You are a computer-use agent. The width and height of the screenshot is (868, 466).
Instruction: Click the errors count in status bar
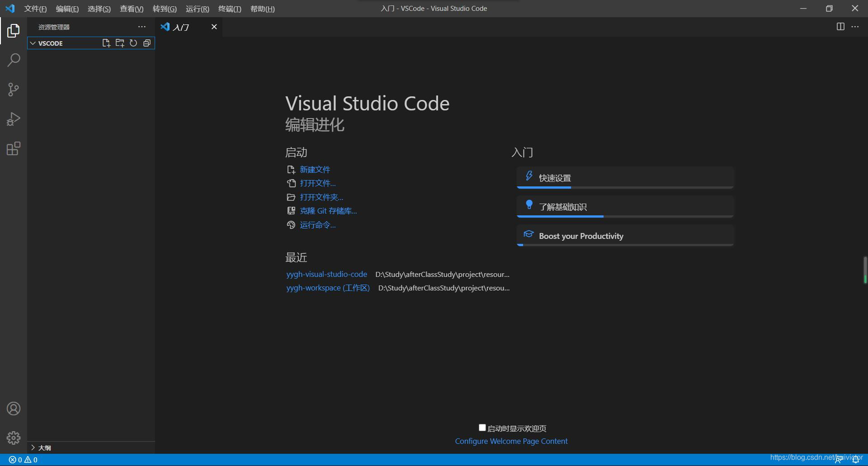click(15, 460)
